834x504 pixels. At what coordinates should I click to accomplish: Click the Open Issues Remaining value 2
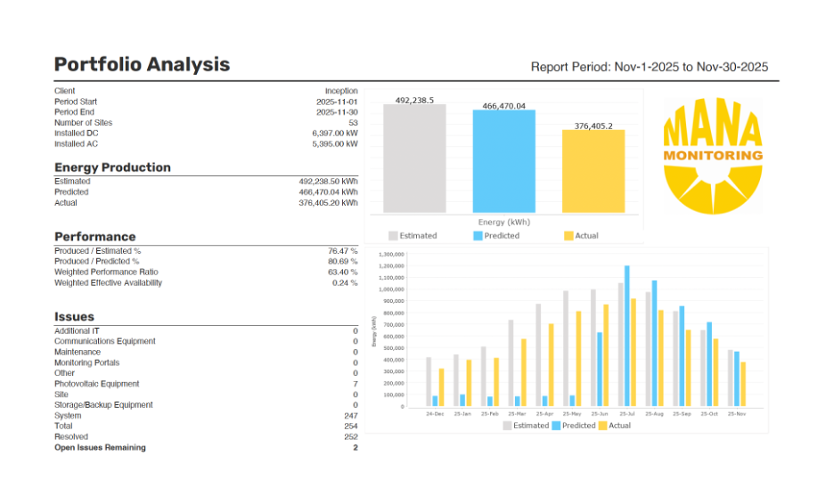(356, 448)
